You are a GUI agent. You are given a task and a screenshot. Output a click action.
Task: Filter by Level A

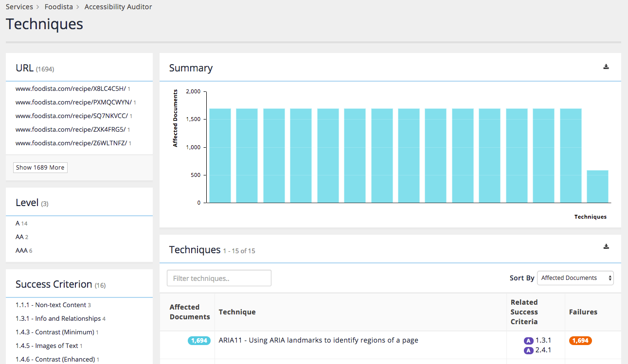click(18, 224)
